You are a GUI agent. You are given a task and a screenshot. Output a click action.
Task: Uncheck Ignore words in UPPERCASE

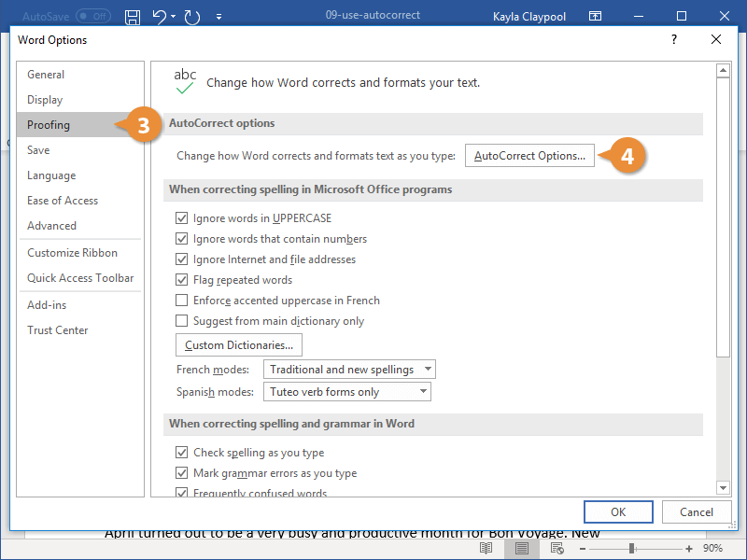(181, 217)
